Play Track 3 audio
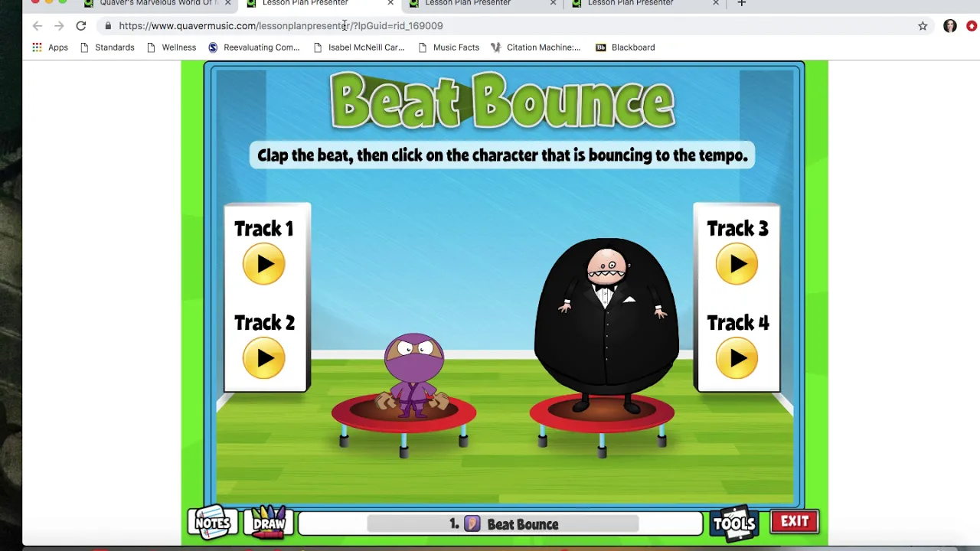Screen dimensions: 980x551 pyautogui.click(x=737, y=264)
